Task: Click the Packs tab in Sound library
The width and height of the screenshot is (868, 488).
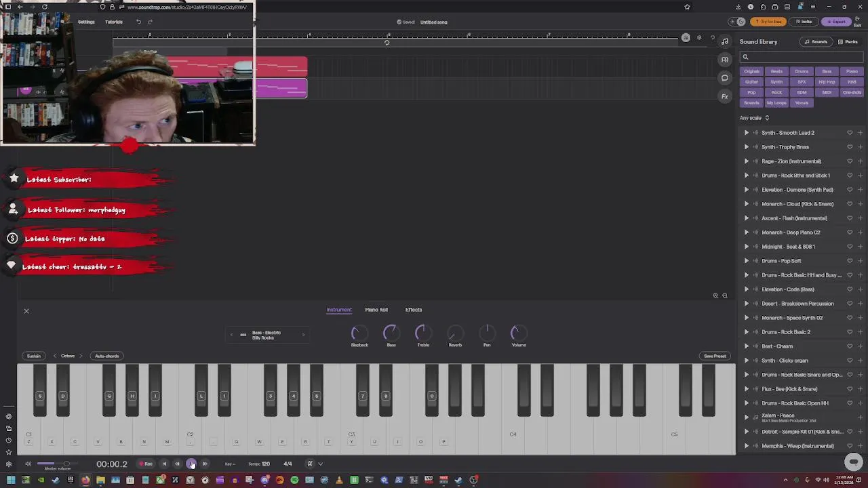Action: [x=848, y=42]
